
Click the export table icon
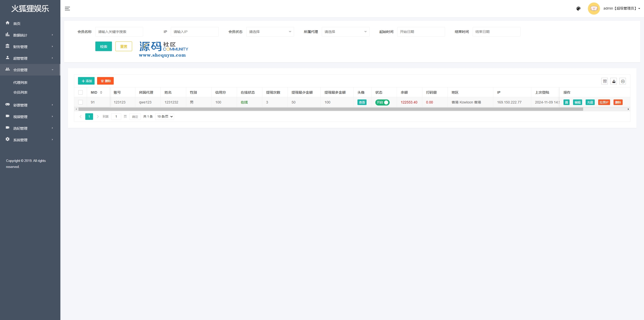pyautogui.click(x=614, y=81)
